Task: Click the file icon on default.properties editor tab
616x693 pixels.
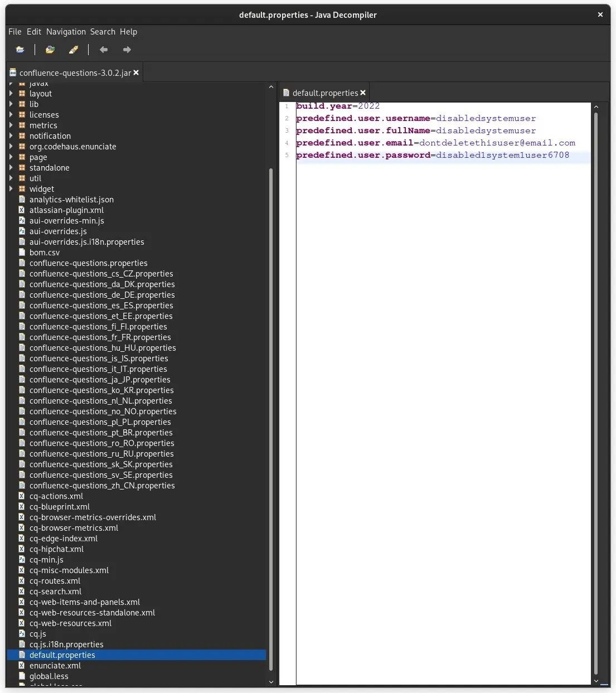Action: click(x=286, y=93)
